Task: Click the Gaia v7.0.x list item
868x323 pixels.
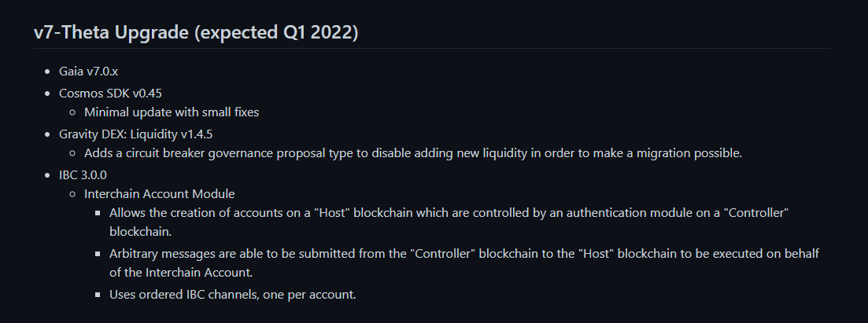Action: (89, 72)
